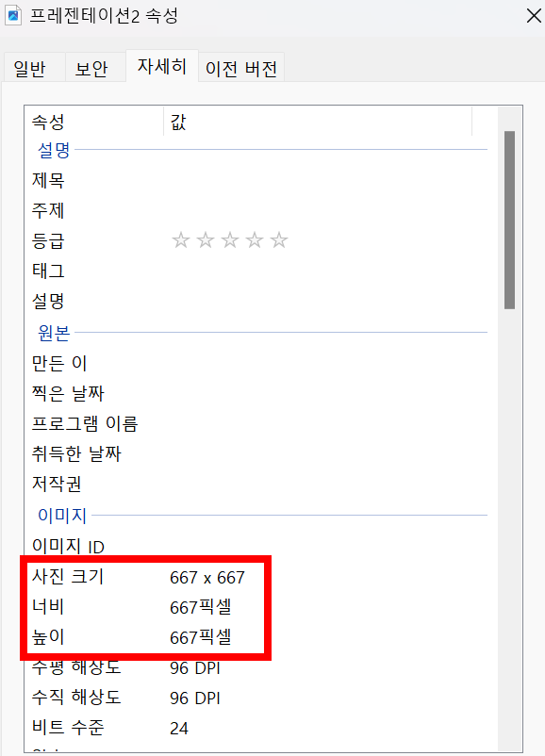
Task: Set rating to four stars
Action: tap(255, 239)
